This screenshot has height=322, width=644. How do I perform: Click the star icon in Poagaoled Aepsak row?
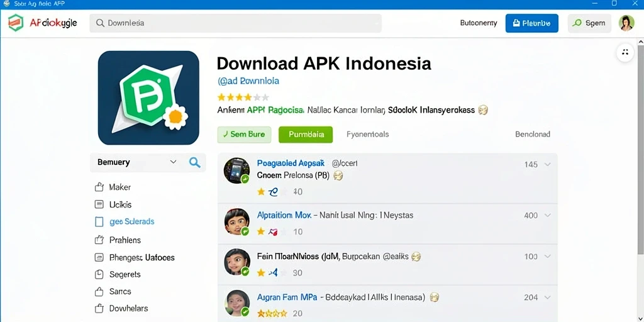pyautogui.click(x=261, y=191)
